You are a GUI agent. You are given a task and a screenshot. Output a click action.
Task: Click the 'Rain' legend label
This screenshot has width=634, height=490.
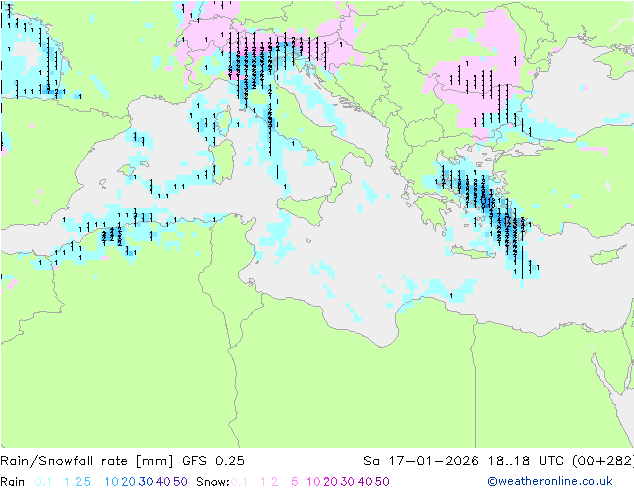[13, 482]
